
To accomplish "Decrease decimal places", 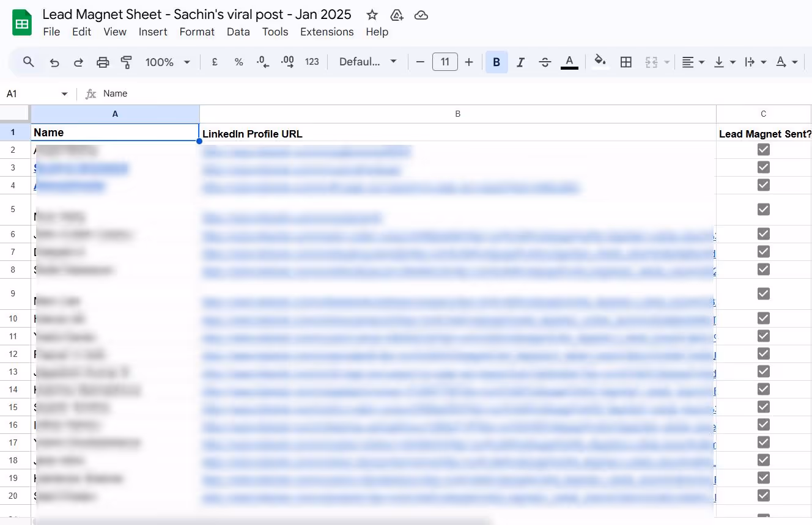I will tap(263, 62).
